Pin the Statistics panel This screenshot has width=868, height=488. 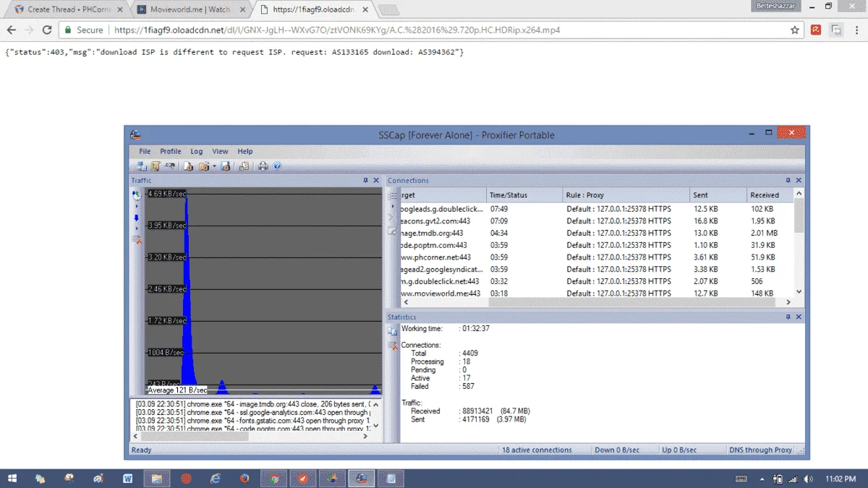pyautogui.click(x=788, y=317)
